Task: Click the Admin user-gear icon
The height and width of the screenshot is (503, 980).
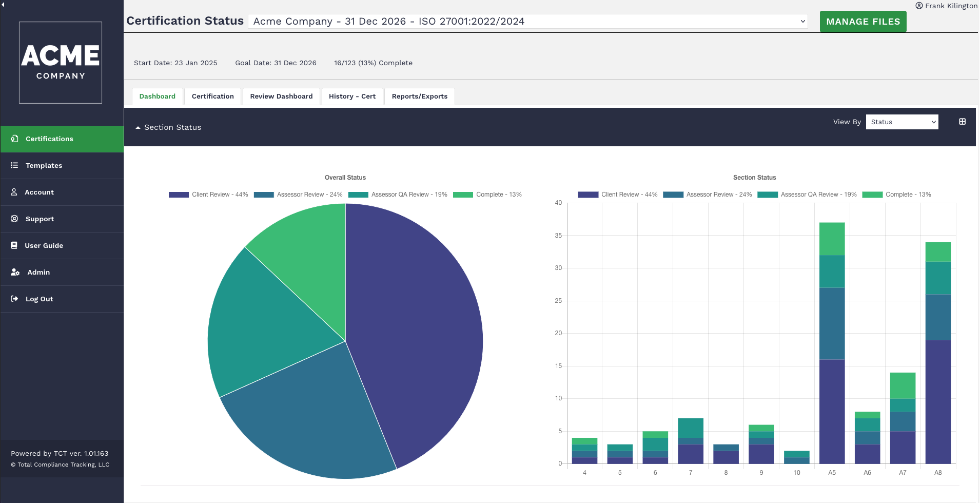Action: 15,272
